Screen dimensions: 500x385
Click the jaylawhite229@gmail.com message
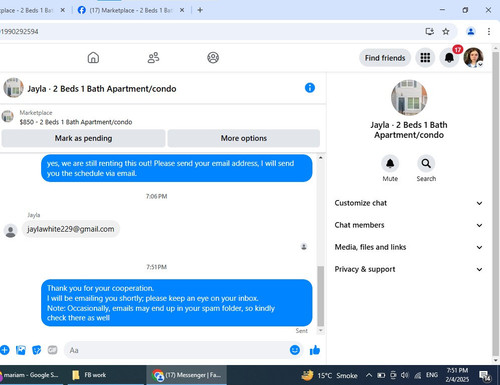click(x=71, y=229)
